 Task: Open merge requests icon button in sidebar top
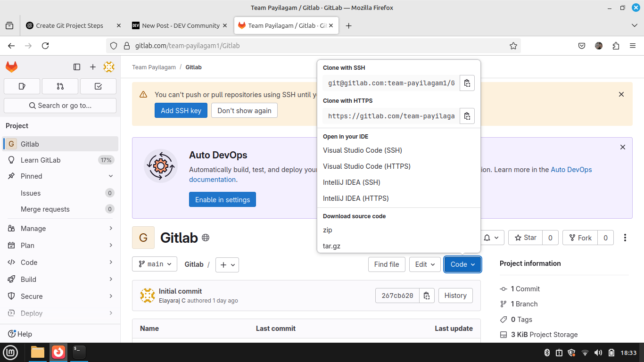[60, 86]
